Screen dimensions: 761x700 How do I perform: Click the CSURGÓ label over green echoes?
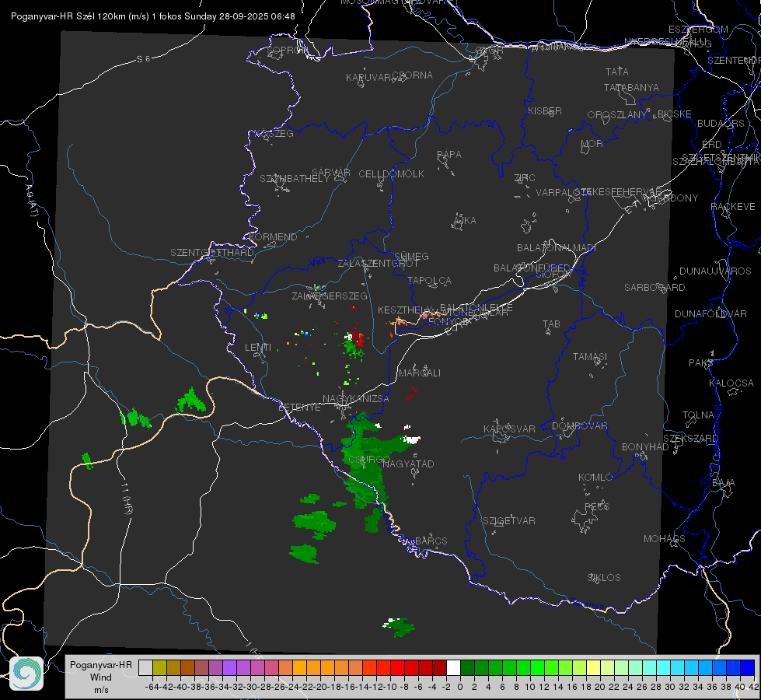tap(369, 459)
